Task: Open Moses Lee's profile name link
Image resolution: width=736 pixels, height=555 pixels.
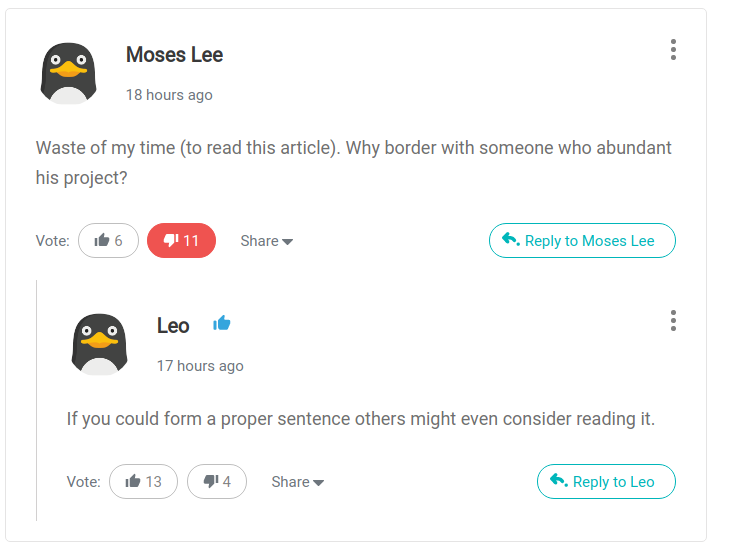Action: click(175, 55)
